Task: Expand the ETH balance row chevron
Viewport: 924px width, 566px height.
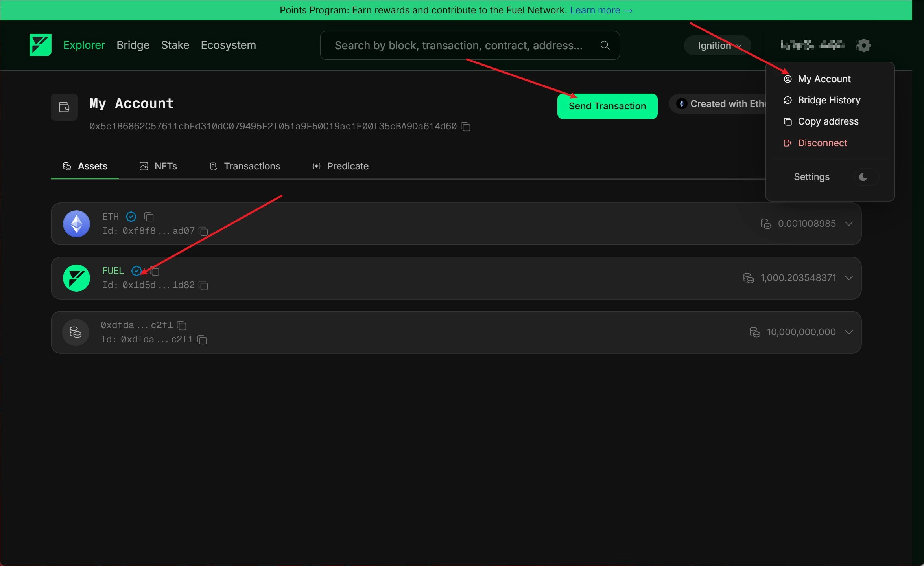Action: 849,223
